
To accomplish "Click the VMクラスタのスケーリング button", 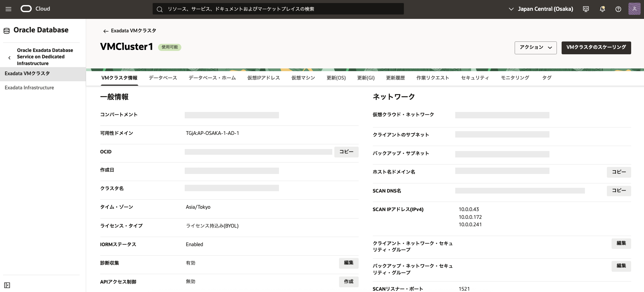I will 596,48.
